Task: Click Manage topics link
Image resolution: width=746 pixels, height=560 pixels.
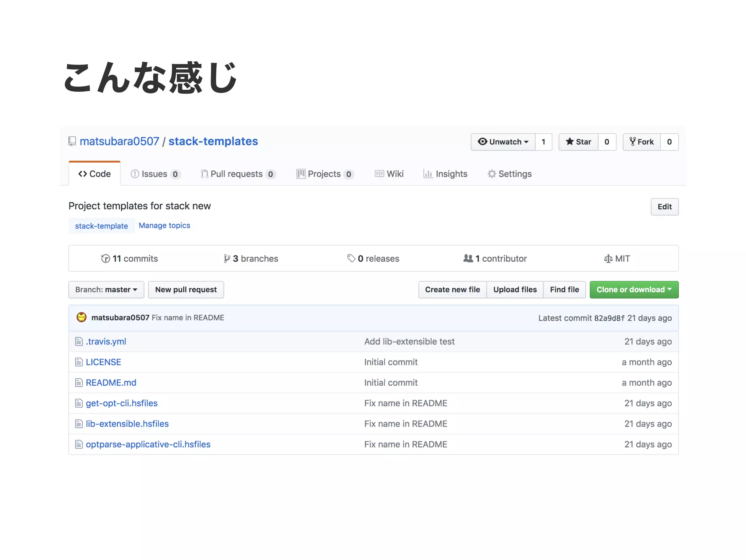Action: pos(164,225)
